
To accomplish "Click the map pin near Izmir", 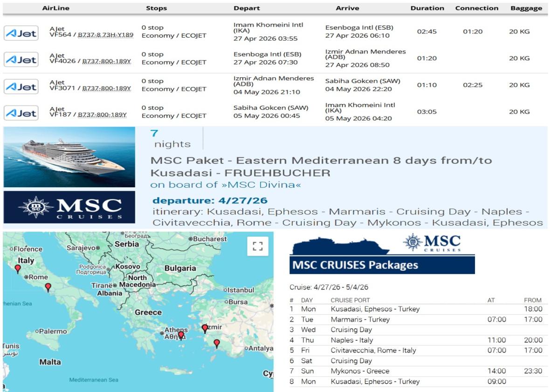I will click(205, 329).
